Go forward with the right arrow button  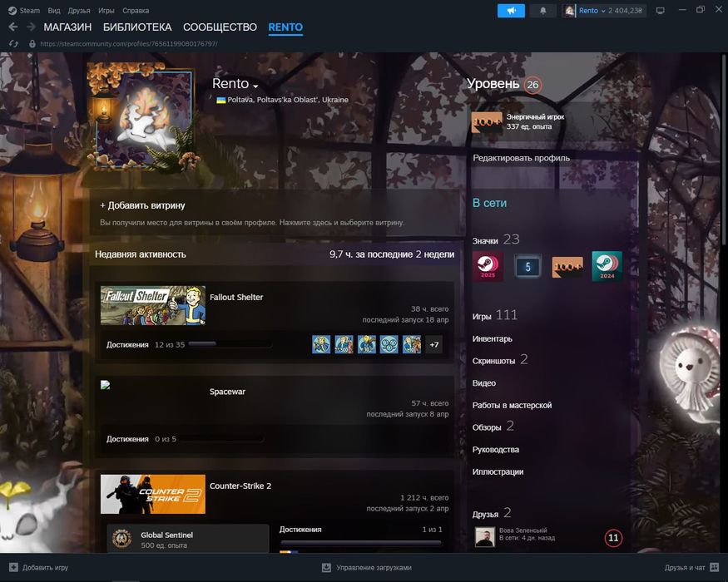pos(31,27)
